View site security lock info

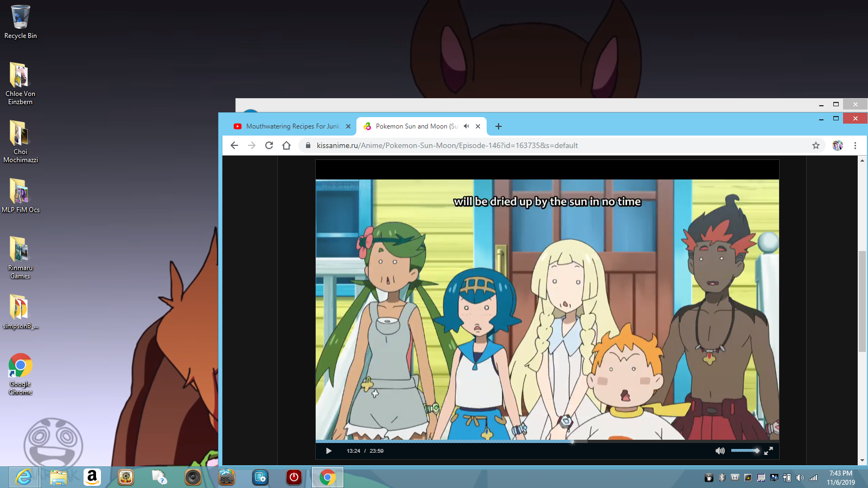click(x=308, y=145)
